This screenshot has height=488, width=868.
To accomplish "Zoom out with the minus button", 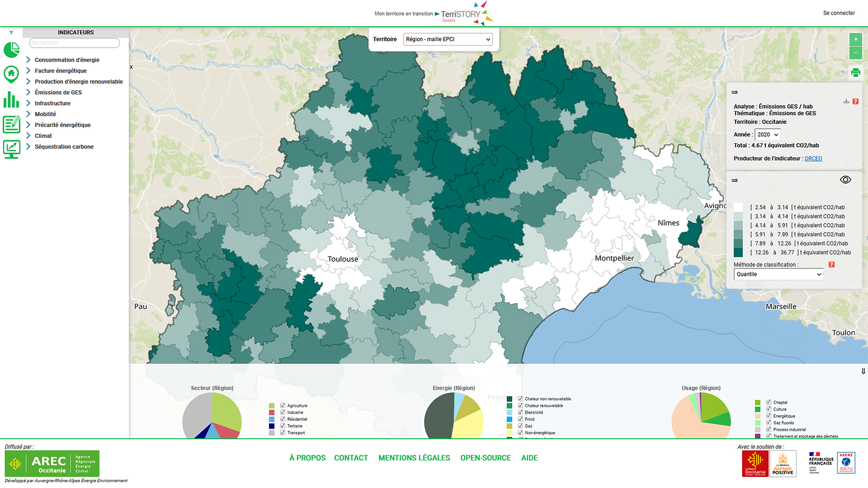I will (x=855, y=53).
